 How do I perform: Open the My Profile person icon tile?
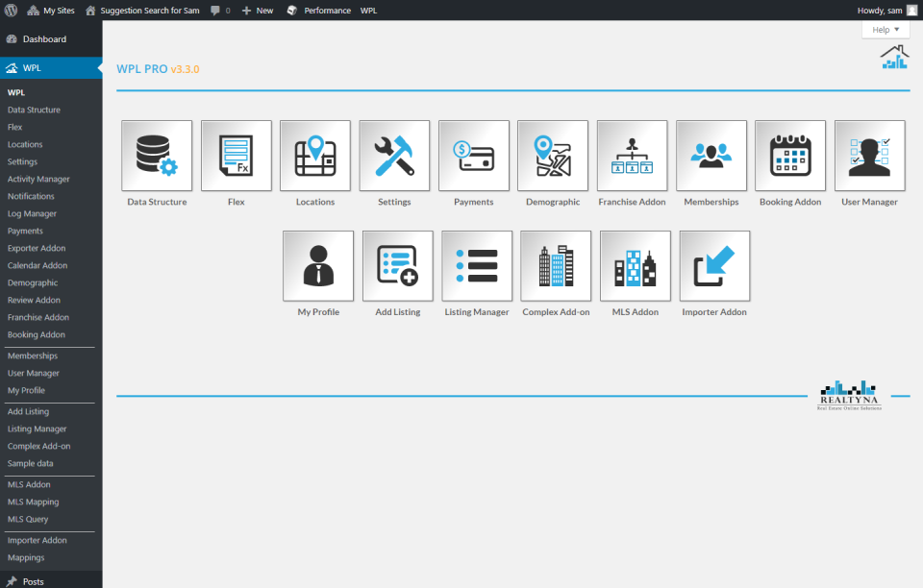318,266
